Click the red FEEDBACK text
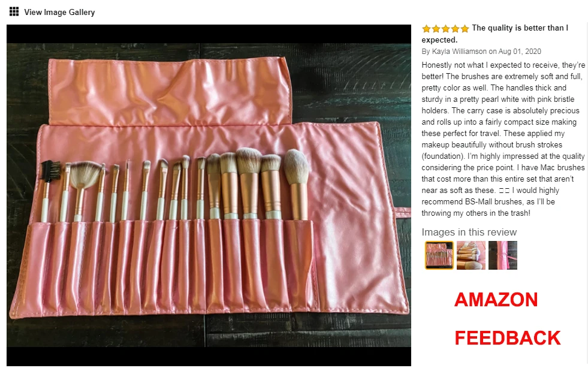 click(508, 338)
